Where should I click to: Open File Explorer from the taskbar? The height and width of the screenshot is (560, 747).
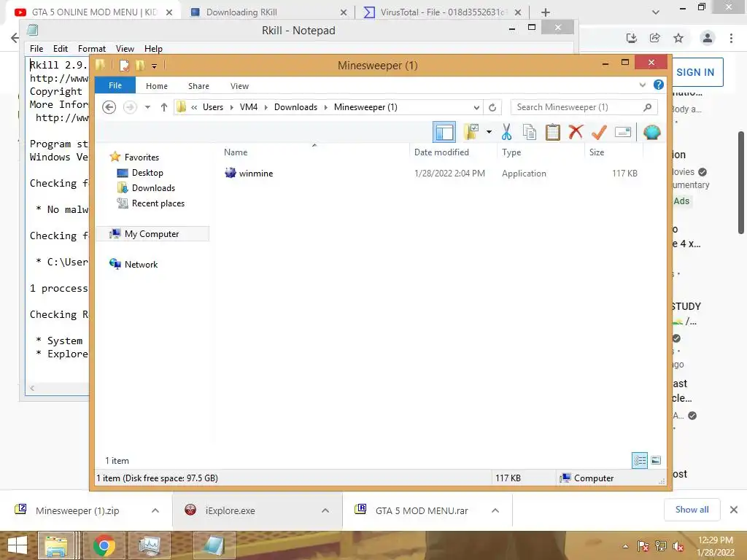coord(55,545)
